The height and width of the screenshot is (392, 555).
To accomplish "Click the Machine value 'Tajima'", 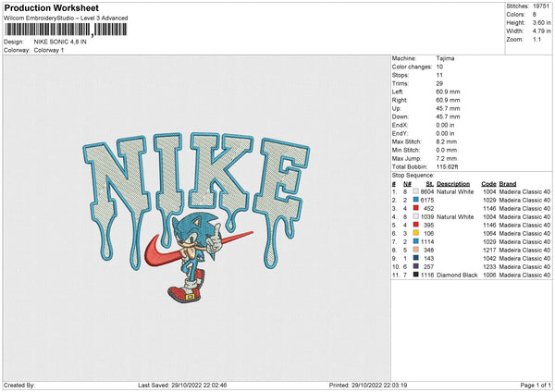I will pos(445,58).
